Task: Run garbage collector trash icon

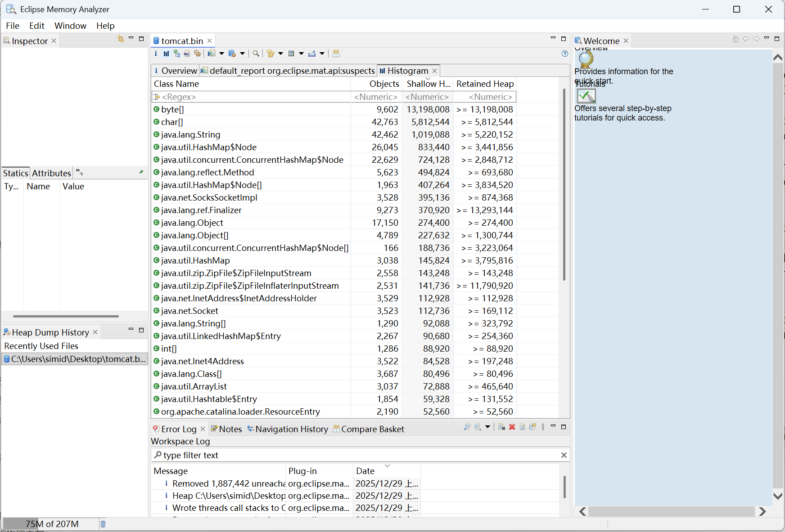Action: click(103, 524)
